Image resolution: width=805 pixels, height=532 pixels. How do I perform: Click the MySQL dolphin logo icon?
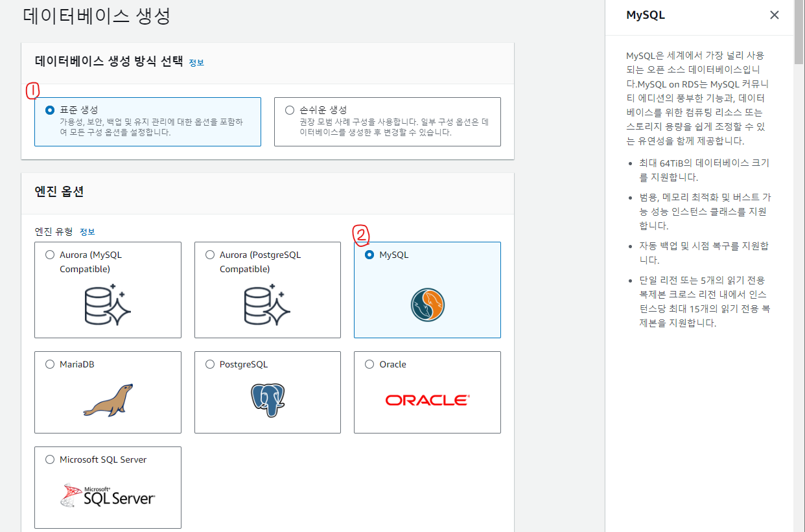click(x=428, y=305)
